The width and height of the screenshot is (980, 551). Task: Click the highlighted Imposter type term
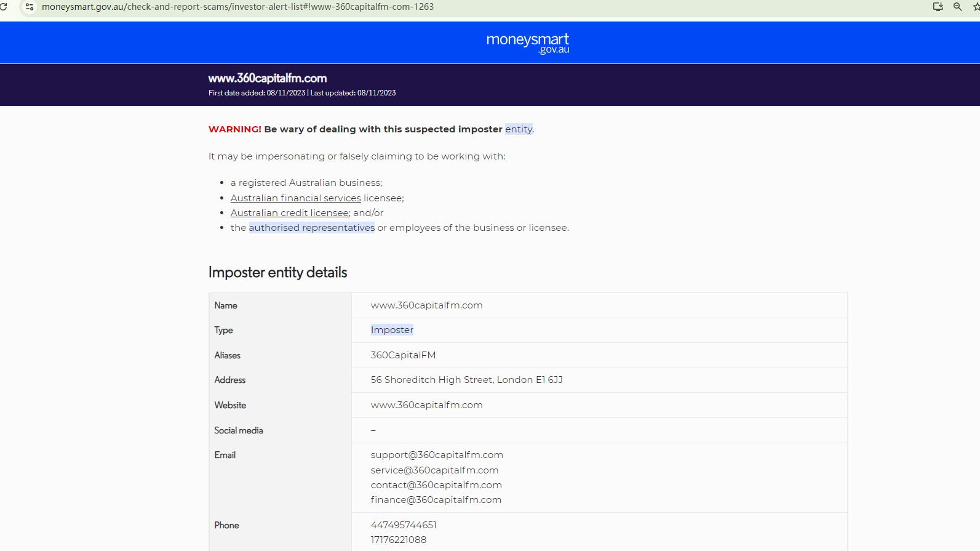point(392,330)
